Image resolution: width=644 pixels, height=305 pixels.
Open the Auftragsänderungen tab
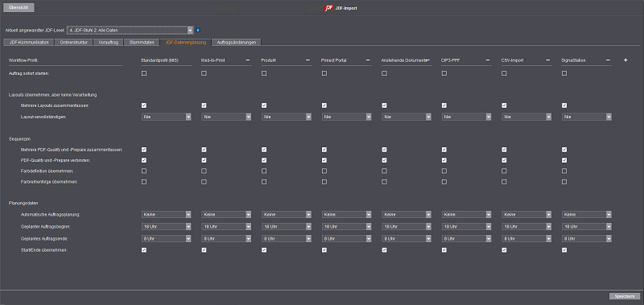tap(236, 43)
